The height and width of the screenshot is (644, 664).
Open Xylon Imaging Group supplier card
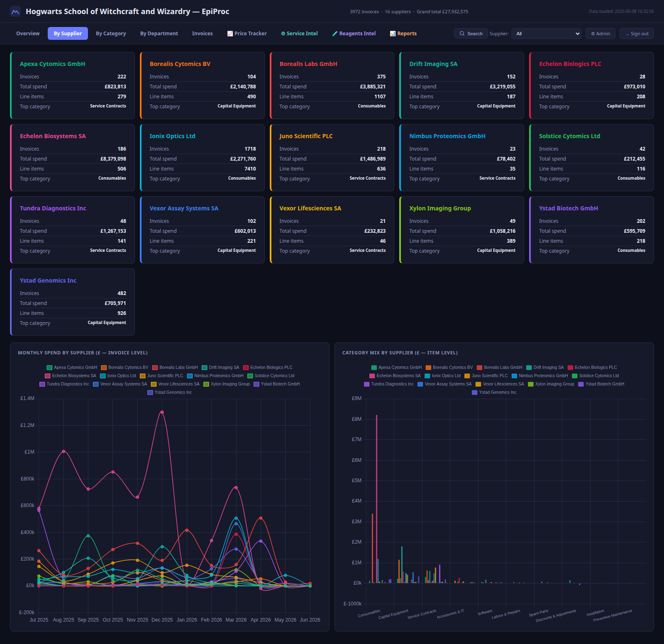click(462, 230)
